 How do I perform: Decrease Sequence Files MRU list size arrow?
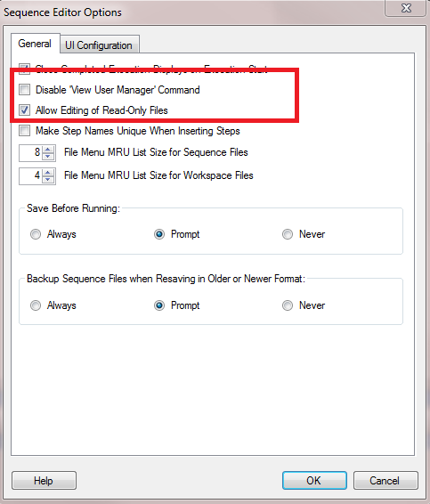tap(48, 157)
